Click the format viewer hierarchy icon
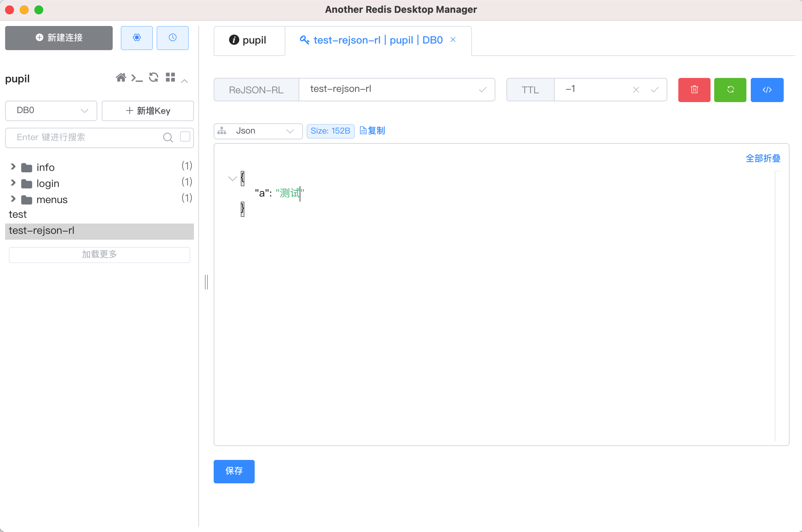802x532 pixels. pyautogui.click(x=222, y=131)
